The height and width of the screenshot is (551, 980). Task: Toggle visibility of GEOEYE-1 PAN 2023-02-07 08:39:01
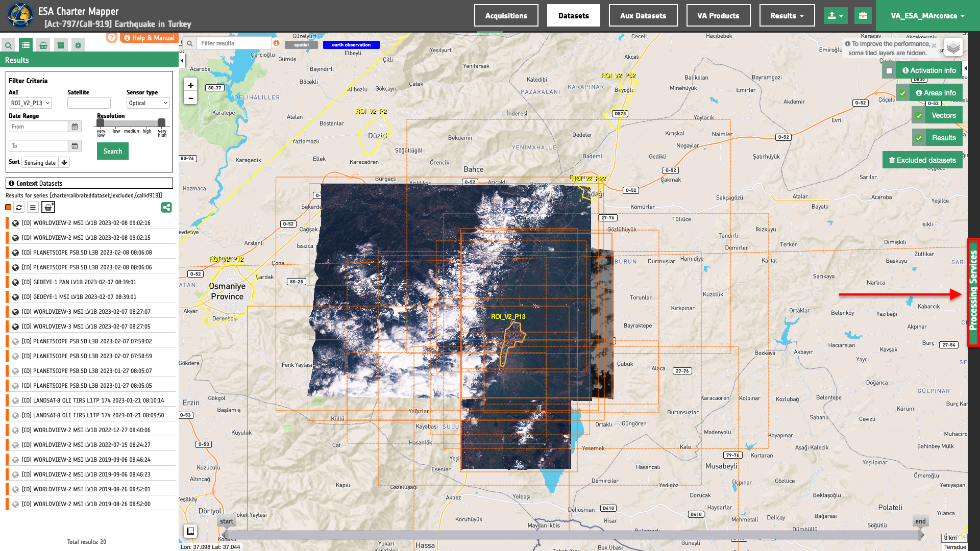coord(16,282)
